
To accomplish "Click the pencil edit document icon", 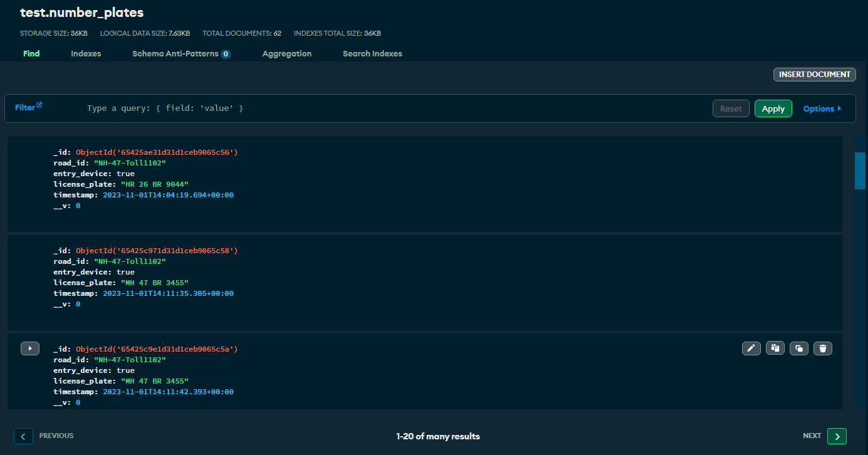I will [751, 348].
